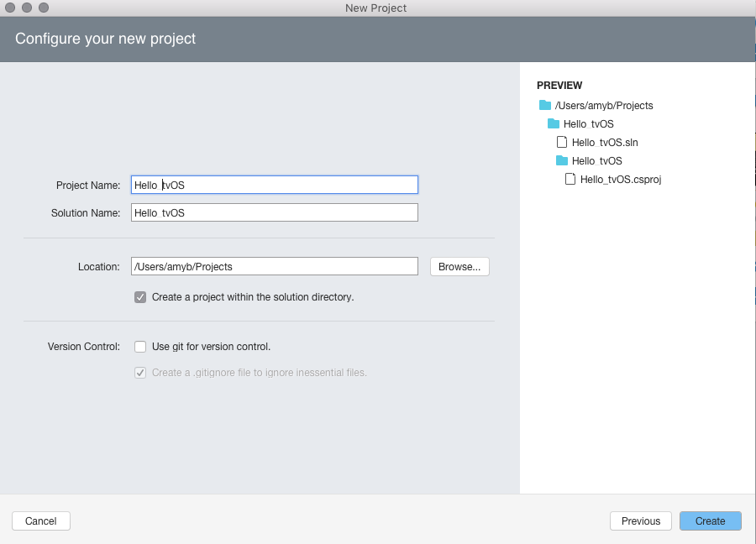Go back with the Previous button
The image size is (756, 544).
(640, 521)
